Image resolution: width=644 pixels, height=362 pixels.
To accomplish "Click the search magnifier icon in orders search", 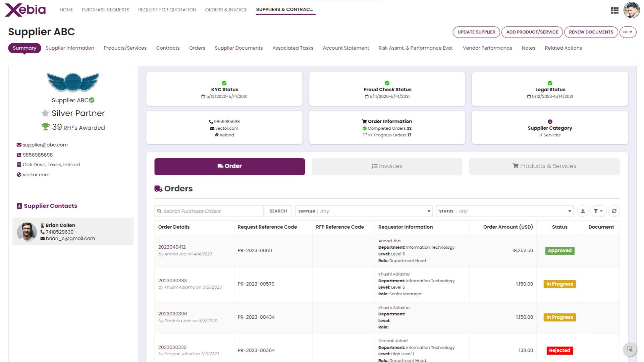I will (x=160, y=211).
